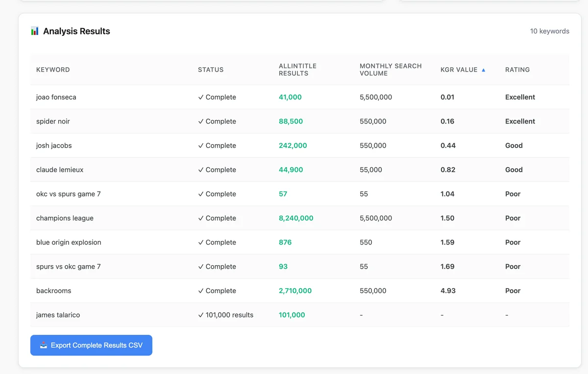The image size is (588, 374).
Task: Click the 1.69 KGR value
Action: [x=447, y=267]
